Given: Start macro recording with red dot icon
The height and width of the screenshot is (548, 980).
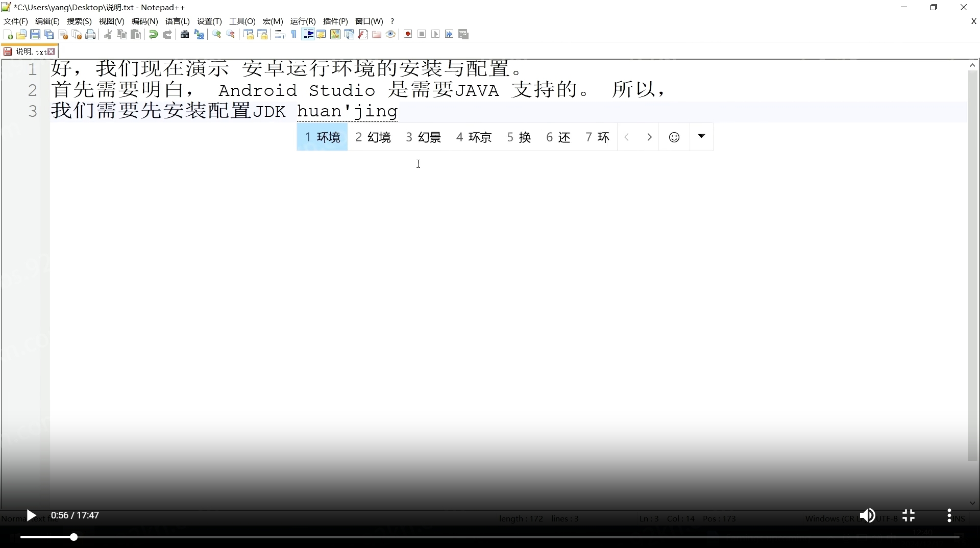Looking at the screenshot, I should tap(408, 34).
